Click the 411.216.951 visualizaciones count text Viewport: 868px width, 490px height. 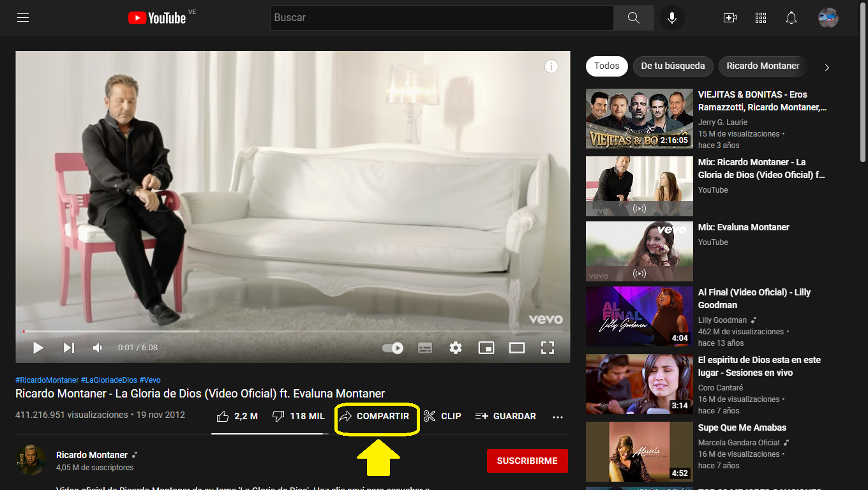[x=71, y=415]
